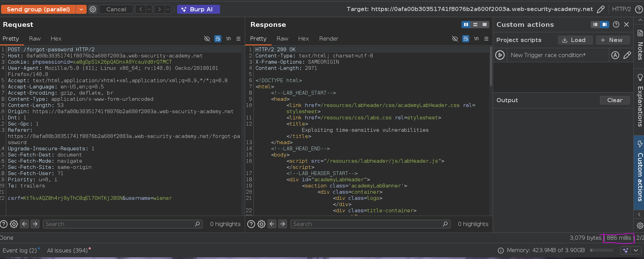644x259 pixels.
Task: Switch to side-by-side layout view
Action: [x=466, y=24]
